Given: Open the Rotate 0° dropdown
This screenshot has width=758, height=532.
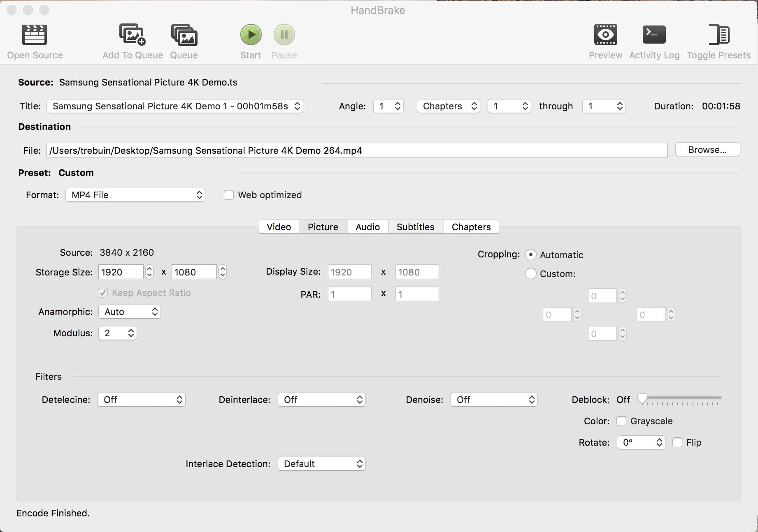Looking at the screenshot, I should (641, 442).
